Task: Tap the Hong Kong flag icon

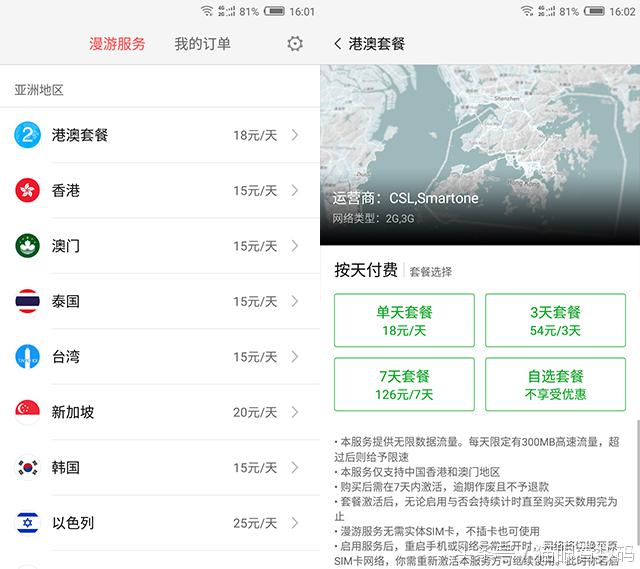Action: (27, 190)
